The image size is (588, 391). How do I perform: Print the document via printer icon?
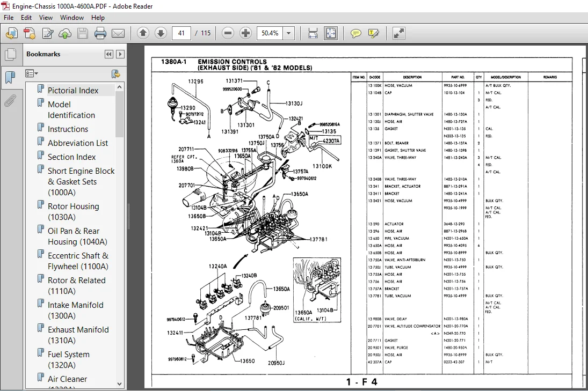point(100,33)
